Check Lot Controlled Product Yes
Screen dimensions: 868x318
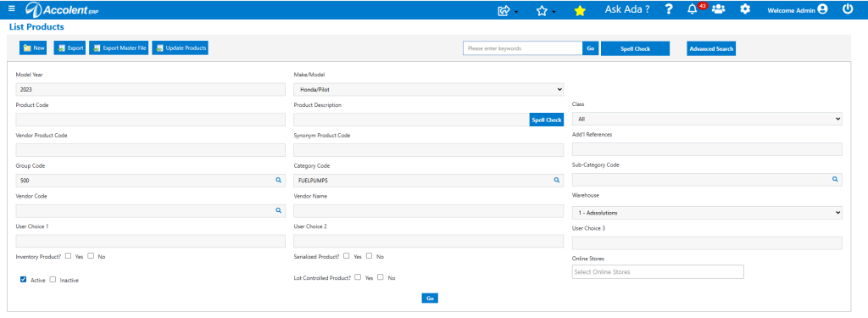(358, 277)
